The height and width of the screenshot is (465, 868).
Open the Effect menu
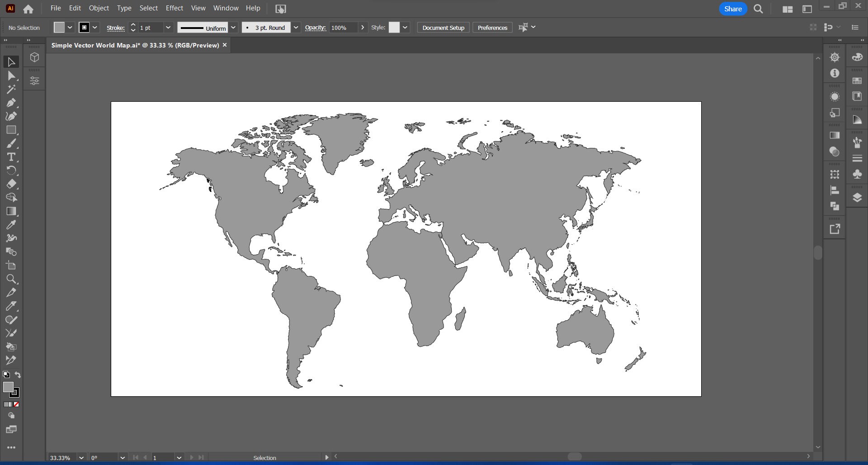[x=175, y=8]
